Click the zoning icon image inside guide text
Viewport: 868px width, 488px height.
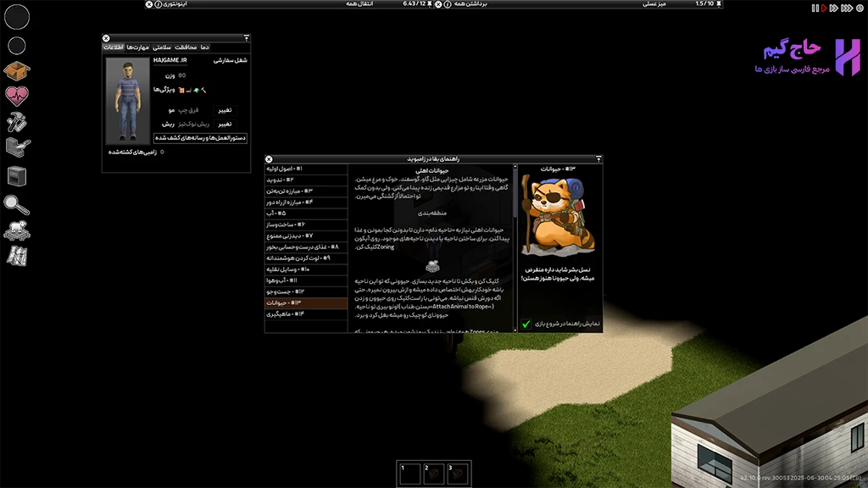tap(432, 266)
